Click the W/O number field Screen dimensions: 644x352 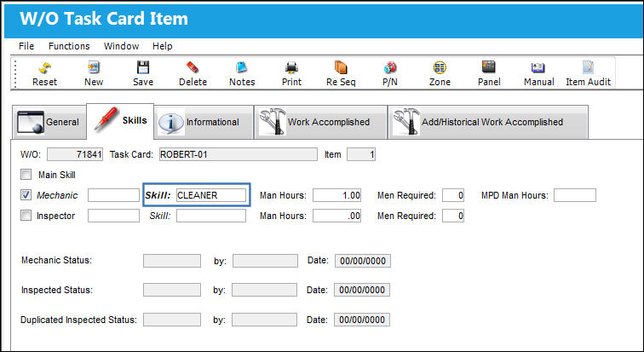(75, 154)
